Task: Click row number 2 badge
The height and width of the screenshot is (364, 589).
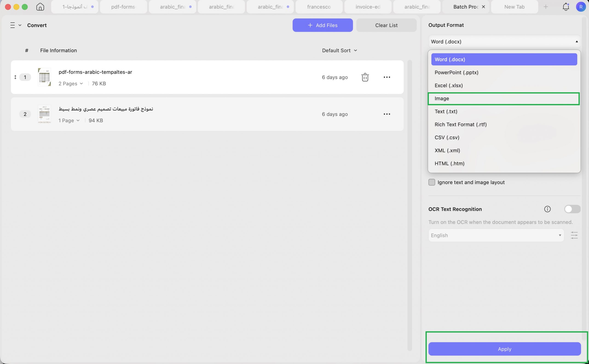Action: (25, 114)
